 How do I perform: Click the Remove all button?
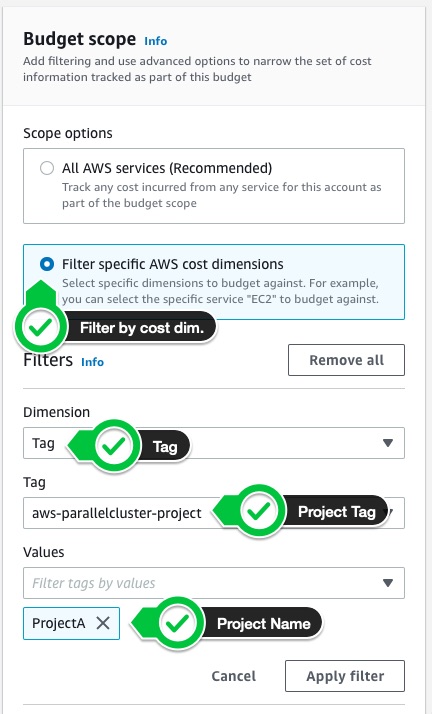click(x=346, y=360)
